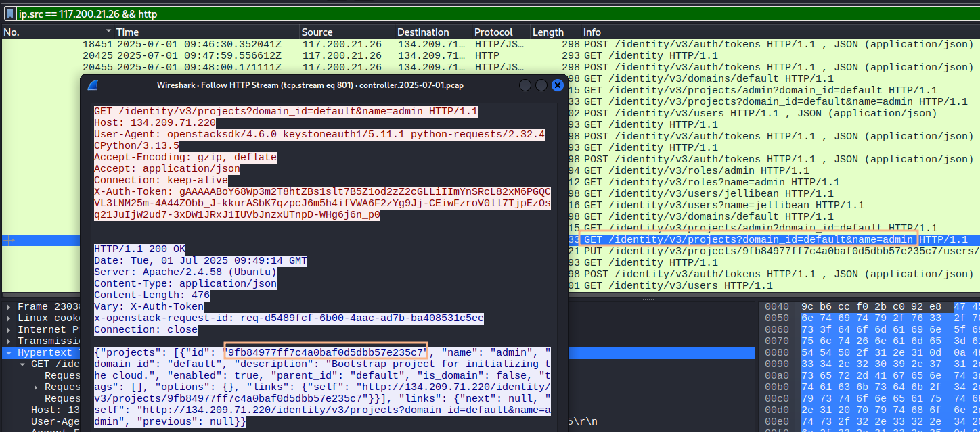The image size is (980, 432).
Task: Select the GET /identity/v3/roles/admin packet
Action: 773,170
